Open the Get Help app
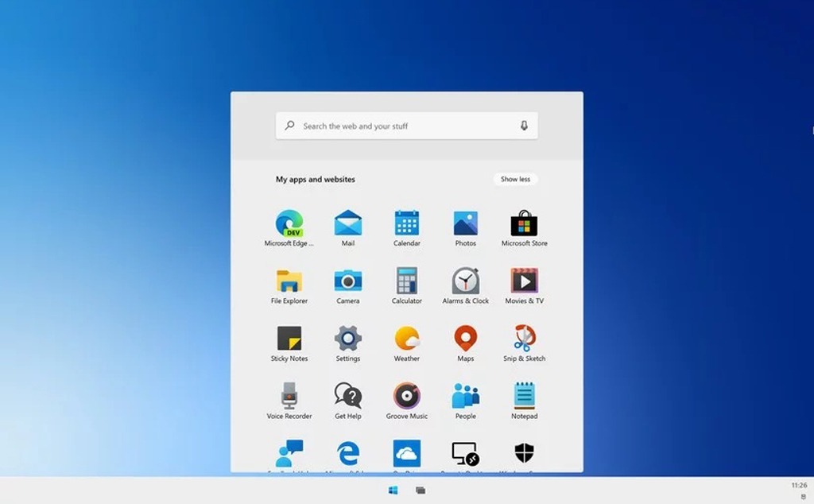The width and height of the screenshot is (814, 504). pyautogui.click(x=348, y=401)
